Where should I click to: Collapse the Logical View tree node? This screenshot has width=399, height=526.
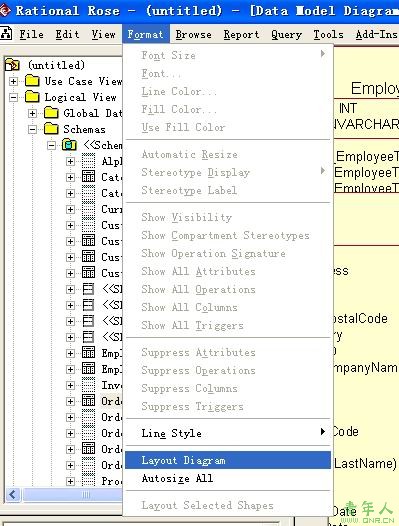(x=13, y=97)
